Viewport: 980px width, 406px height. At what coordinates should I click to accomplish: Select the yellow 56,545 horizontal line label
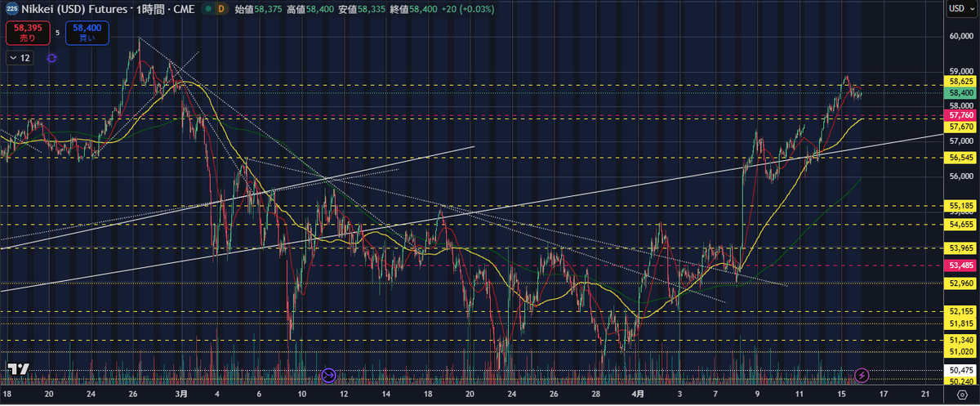tap(960, 157)
